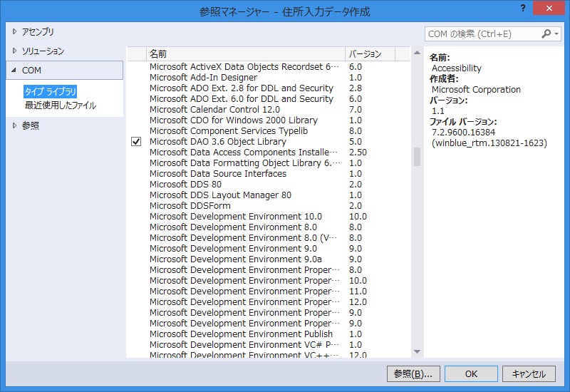Click the help question mark icon in title bar
The height and width of the screenshot is (392, 570).
pyautogui.click(x=518, y=8)
